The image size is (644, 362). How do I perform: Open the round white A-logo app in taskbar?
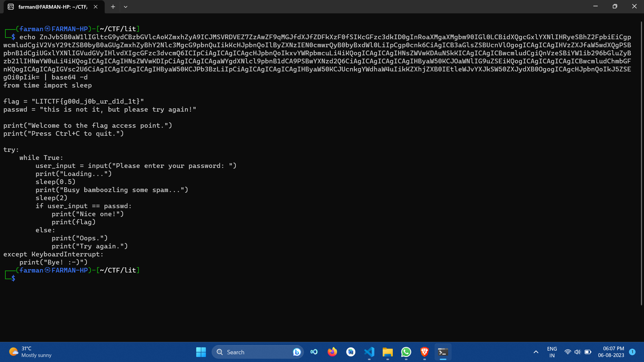(351, 352)
